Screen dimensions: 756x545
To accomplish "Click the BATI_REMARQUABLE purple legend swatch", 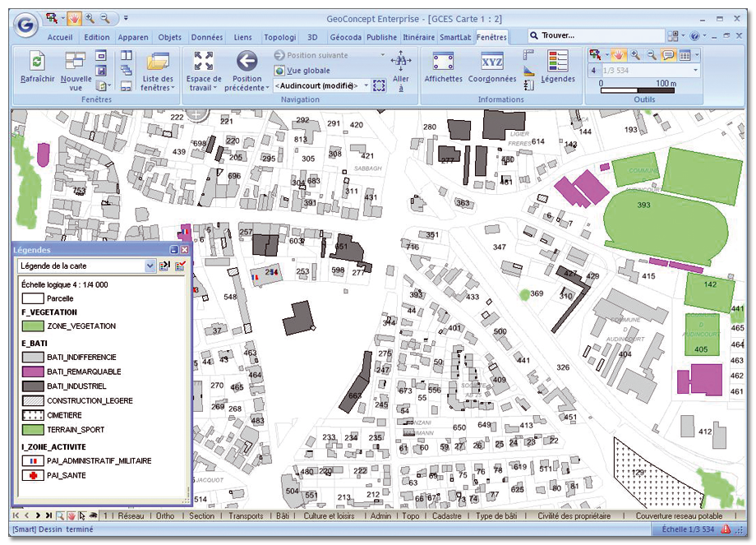I will pyautogui.click(x=33, y=372).
